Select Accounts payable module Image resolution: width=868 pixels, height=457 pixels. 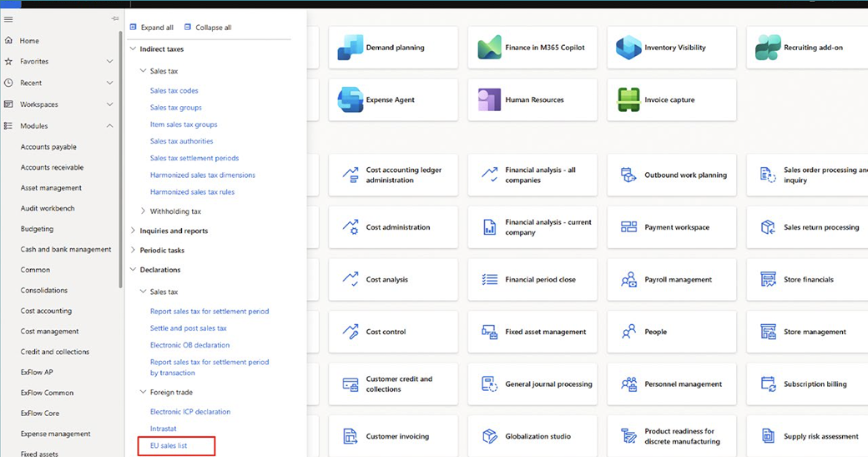click(48, 147)
